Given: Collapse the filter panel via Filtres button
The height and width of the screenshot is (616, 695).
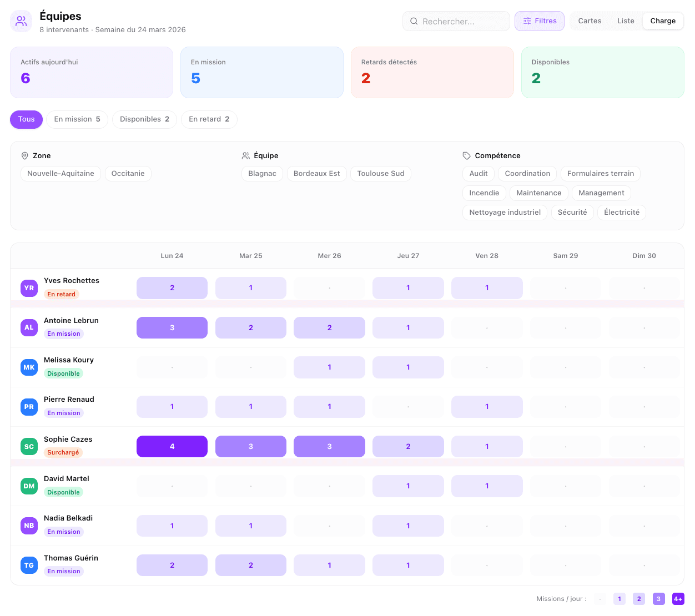Looking at the screenshot, I should pyautogui.click(x=539, y=21).
